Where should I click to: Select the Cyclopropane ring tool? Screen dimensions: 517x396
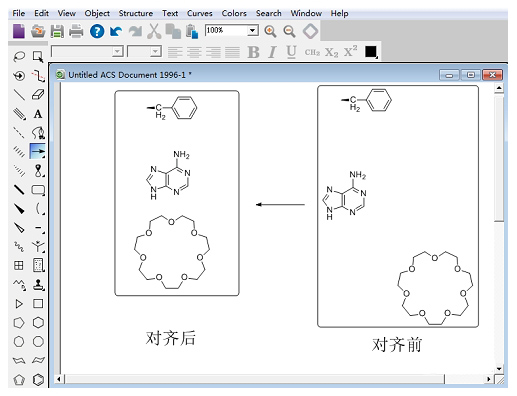click(19, 304)
